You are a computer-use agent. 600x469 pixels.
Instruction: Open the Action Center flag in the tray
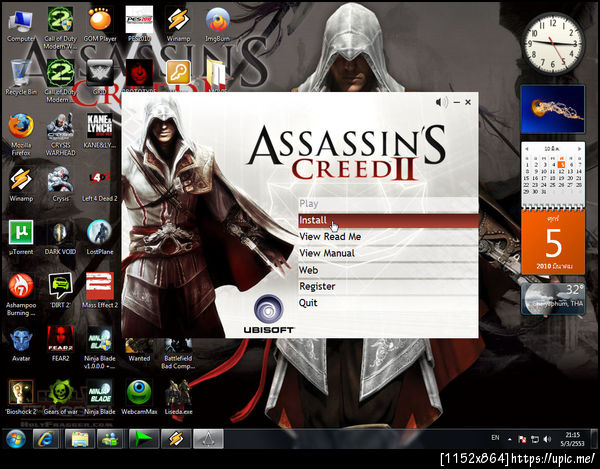click(x=522, y=439)
